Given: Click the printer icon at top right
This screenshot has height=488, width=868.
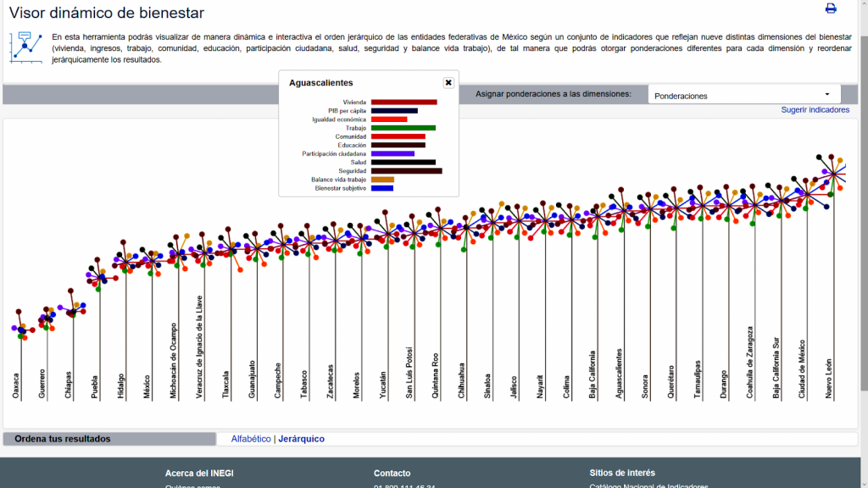Looking at the screenshot, I should pos(831,8).
